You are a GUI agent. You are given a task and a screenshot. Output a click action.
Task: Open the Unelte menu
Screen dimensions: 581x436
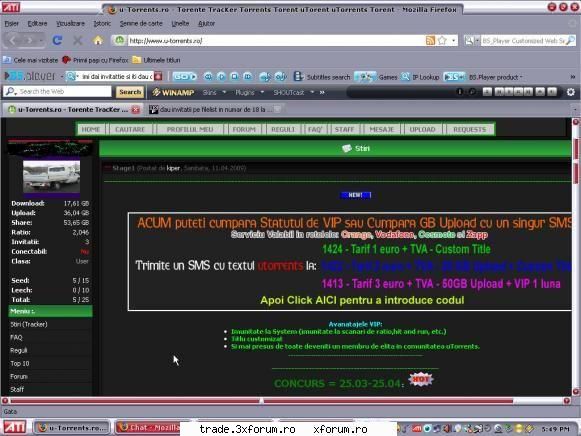tap(180, 23)
